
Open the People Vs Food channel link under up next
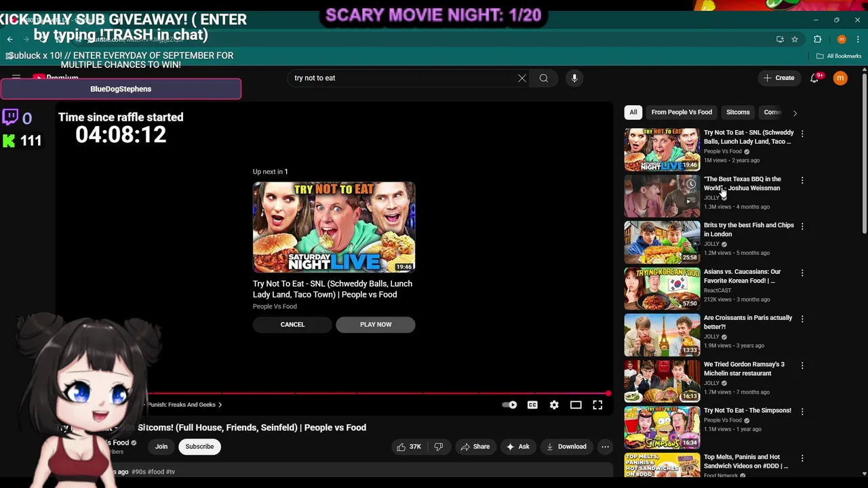(275, 306)
